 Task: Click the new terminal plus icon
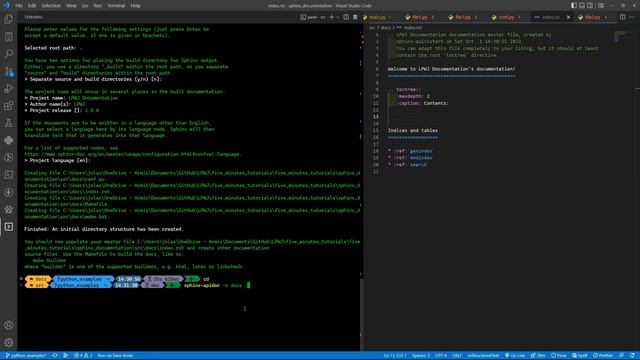[331, 17]
